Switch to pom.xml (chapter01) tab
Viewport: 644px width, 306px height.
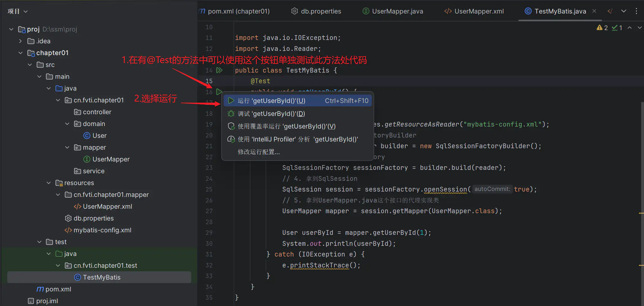click(235, 11)
